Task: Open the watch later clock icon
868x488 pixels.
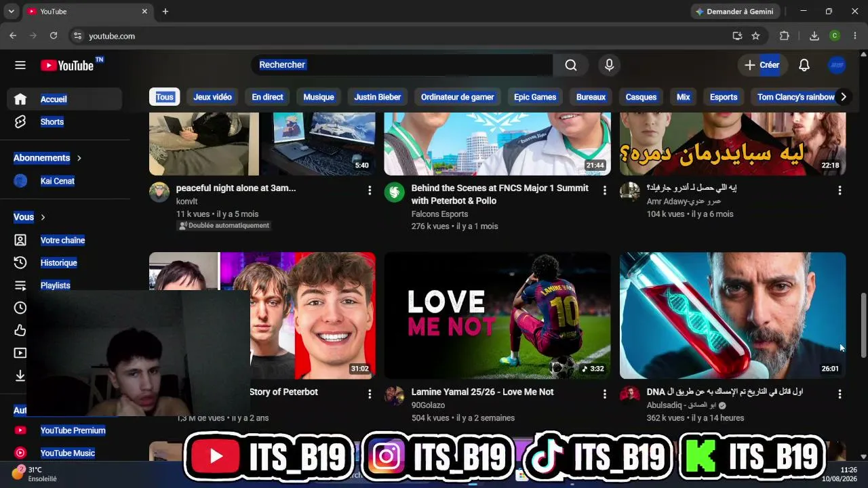Action: click(x=20, y=308)
